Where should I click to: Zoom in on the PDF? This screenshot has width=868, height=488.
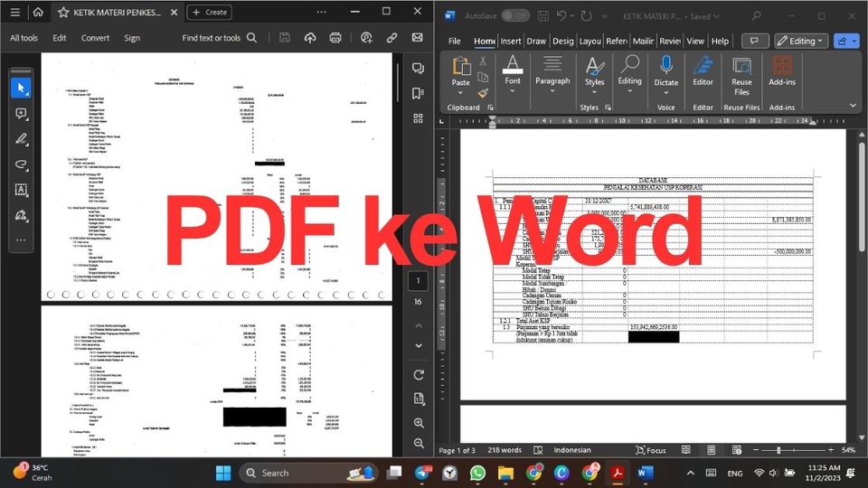(x=419, y=423)
